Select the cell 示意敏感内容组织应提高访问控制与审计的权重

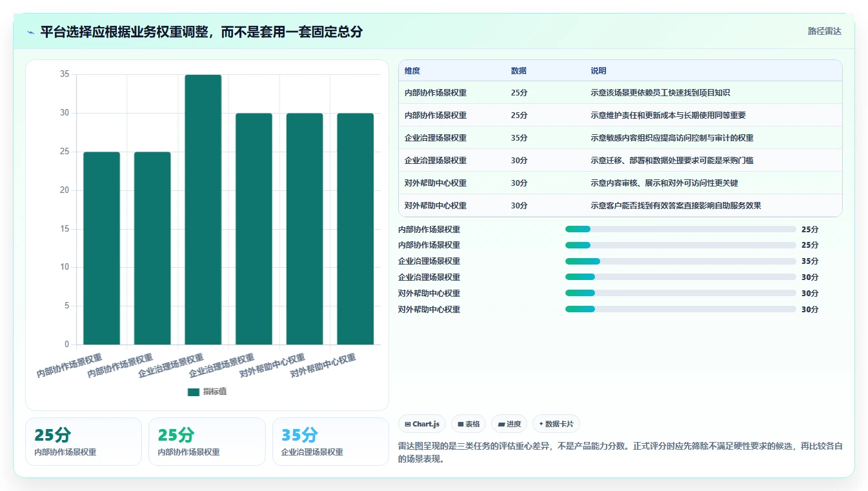pyautogui.click(x=672, y=138)
